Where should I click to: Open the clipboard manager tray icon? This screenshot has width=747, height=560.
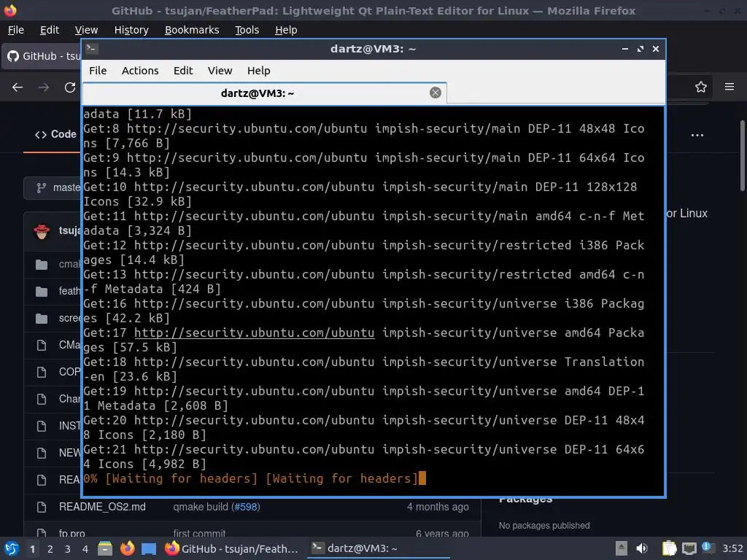pos(670,548)
